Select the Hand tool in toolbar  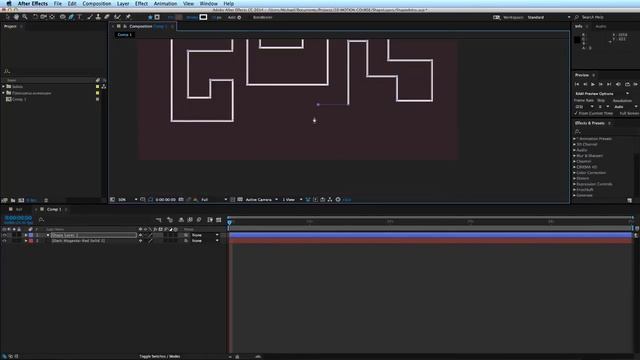point(16,17)
